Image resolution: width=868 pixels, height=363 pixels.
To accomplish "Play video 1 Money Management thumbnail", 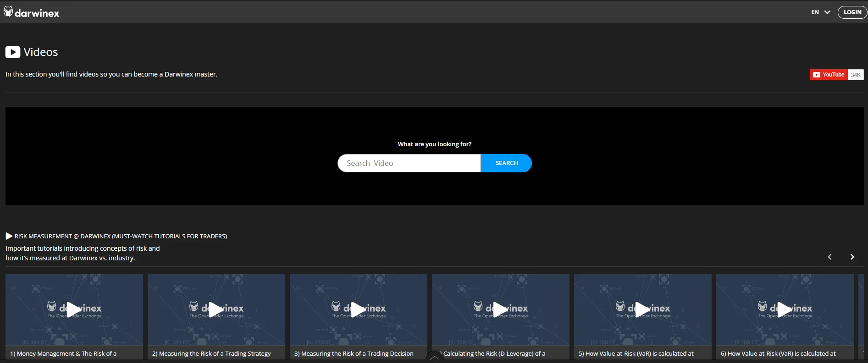I will click(74, 310).
